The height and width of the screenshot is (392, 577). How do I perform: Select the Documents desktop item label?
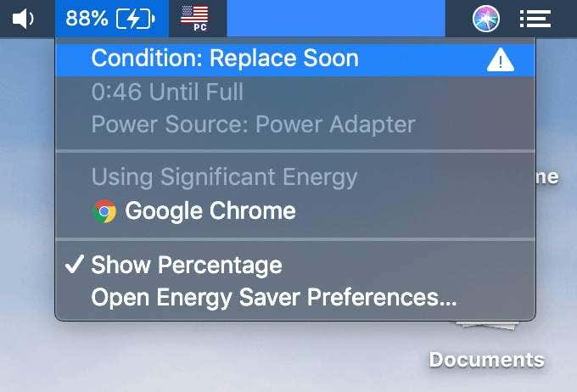pos(486,360)
